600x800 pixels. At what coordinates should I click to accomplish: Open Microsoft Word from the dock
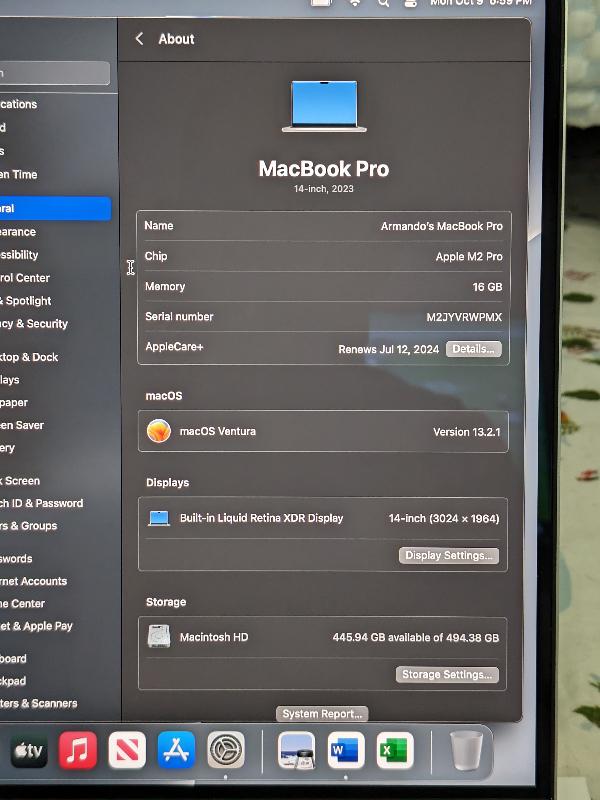[x=346, y=750]
